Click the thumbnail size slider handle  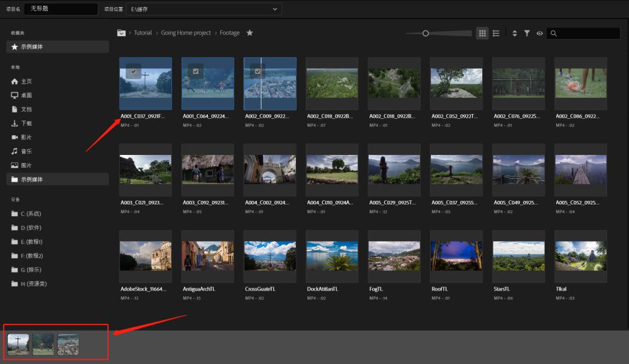coord(426,34)
